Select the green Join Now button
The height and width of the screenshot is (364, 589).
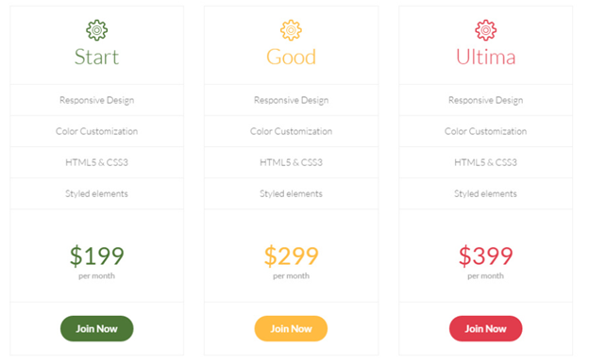click(x=96, y=328)
